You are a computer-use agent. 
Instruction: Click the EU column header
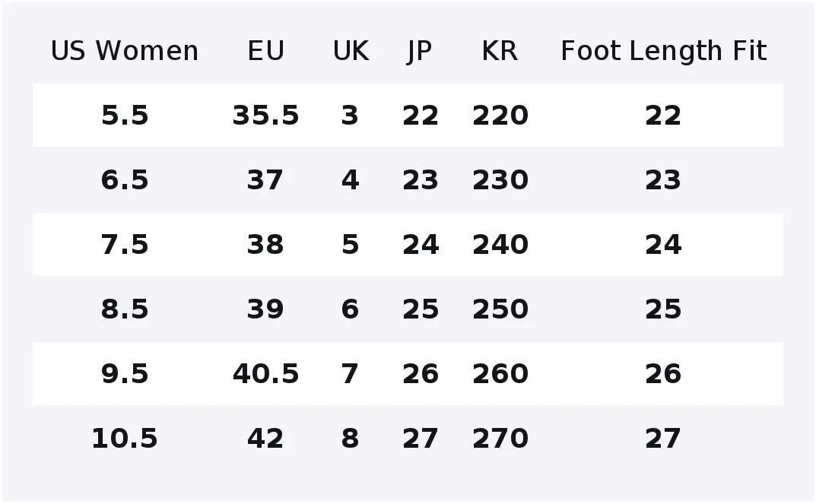[x=265, y=51]
